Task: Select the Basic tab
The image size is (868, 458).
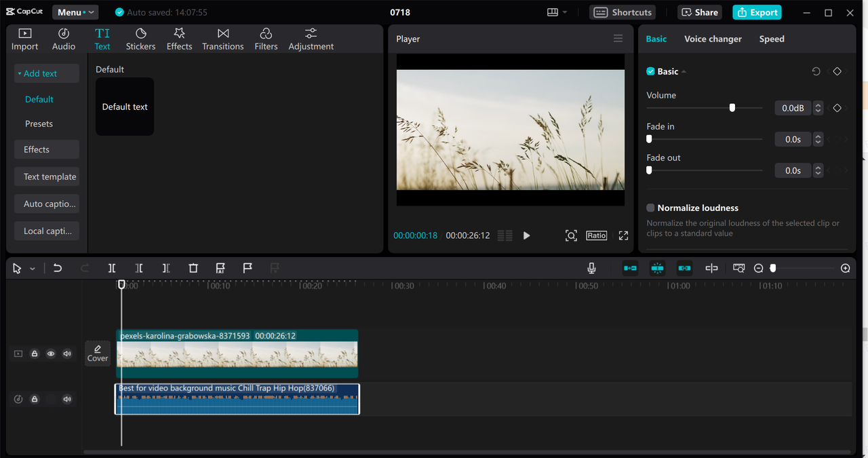Action: click(x=656, y=39)
